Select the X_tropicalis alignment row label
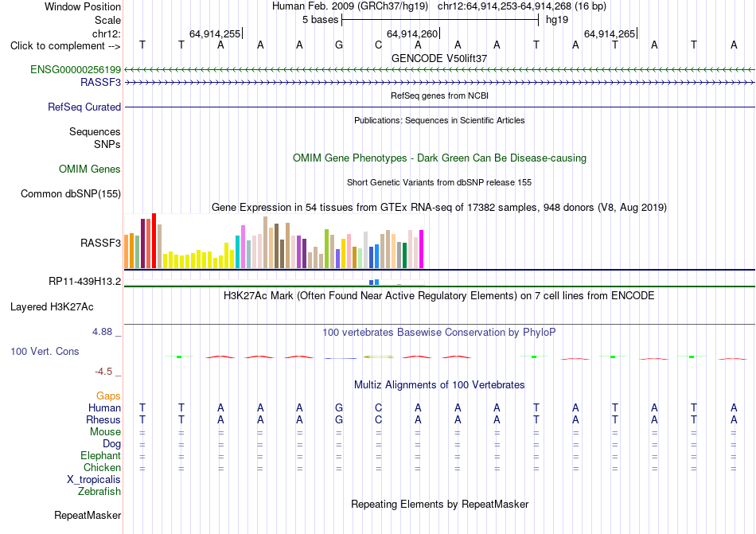This screenshot has width=756, height=534. click(x=94, y=480)
